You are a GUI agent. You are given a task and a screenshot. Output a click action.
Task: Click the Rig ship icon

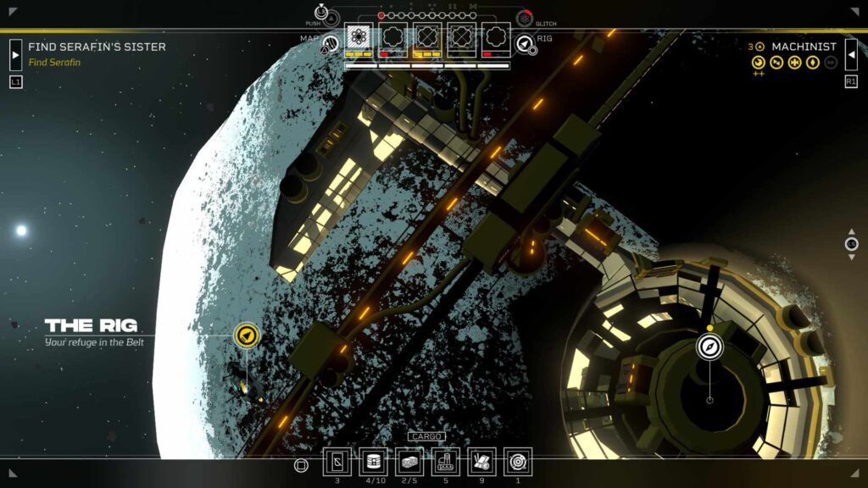point(525,43)
